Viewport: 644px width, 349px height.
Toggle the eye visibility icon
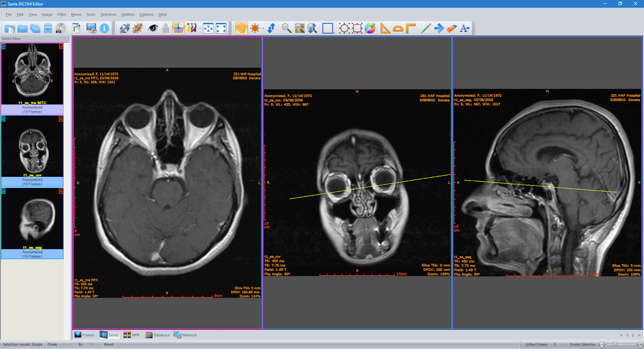153,28
